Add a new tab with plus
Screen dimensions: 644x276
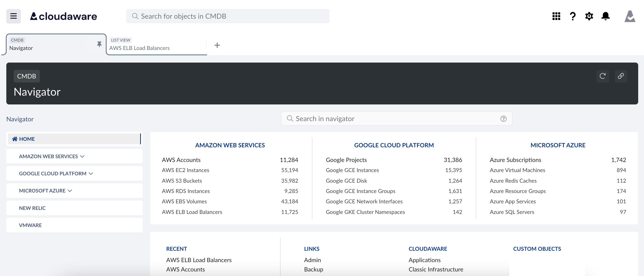(x=217, y=45)
